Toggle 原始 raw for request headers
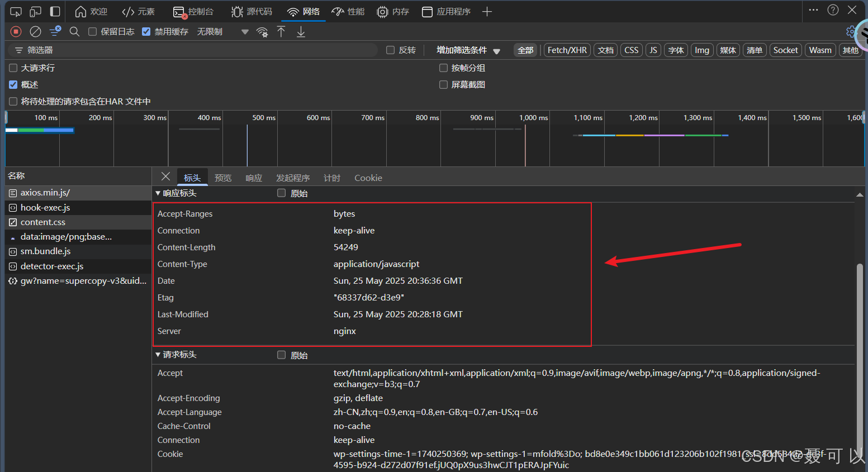Image resolution: width=868 pixels, height=472 pixels. click(282, 355)
